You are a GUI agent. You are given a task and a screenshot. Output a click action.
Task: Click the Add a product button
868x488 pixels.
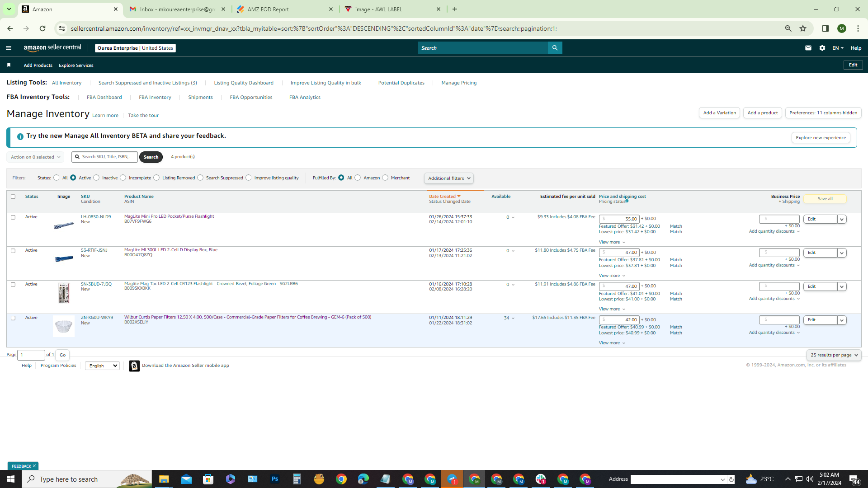(763, 113)
